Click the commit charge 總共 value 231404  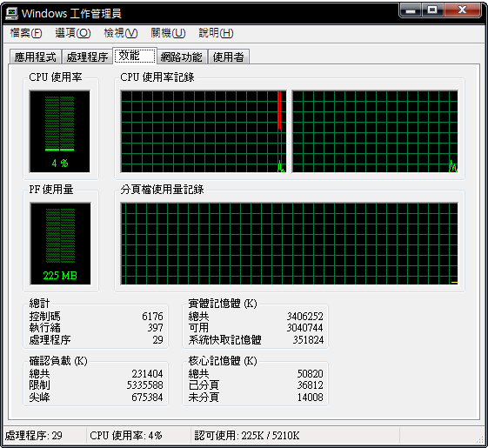[x=147, y=373]
